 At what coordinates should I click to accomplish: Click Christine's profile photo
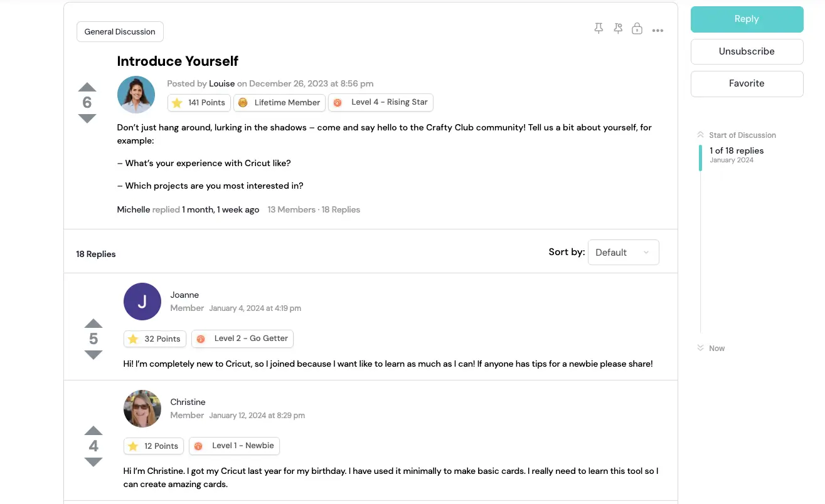[142, 409]
